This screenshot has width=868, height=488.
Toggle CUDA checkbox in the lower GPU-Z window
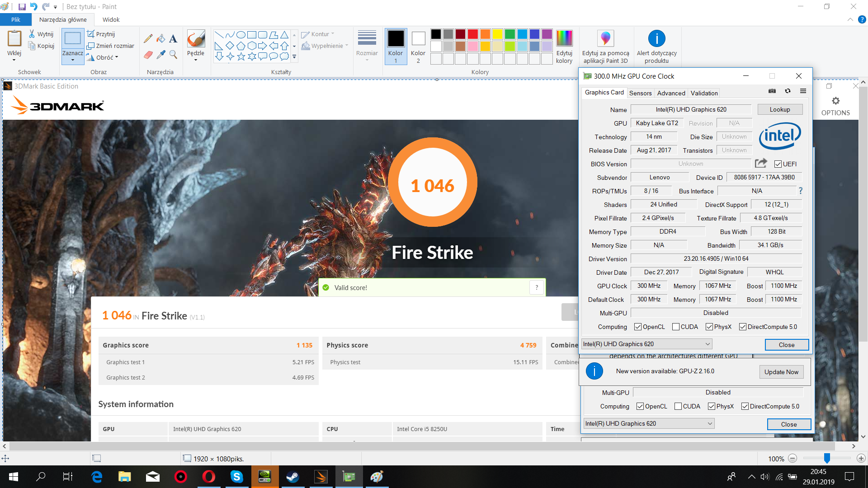pyautogui.click(x=678, y=406)
